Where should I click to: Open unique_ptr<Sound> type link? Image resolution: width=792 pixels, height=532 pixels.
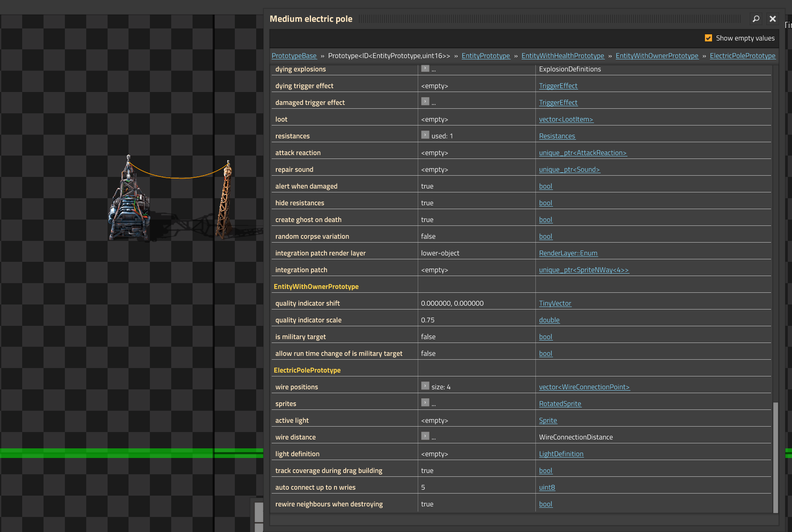click(x=569, y=169)
